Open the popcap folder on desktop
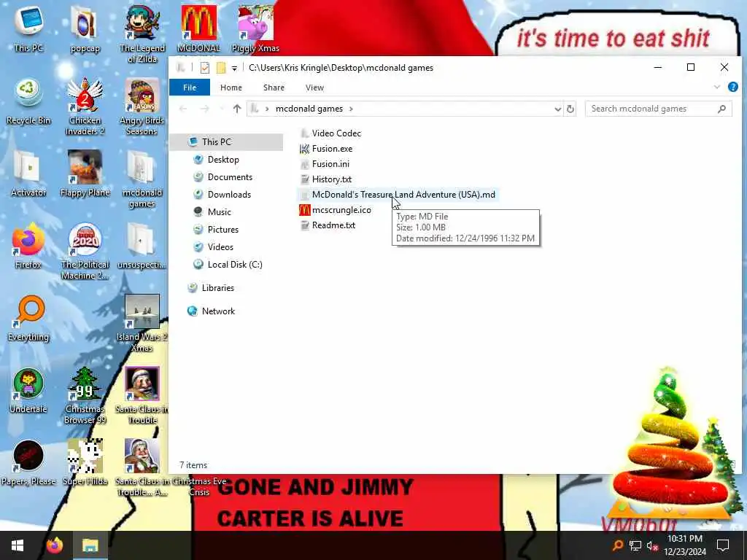Viewport: 747px width, 560px height. point(85,28)
